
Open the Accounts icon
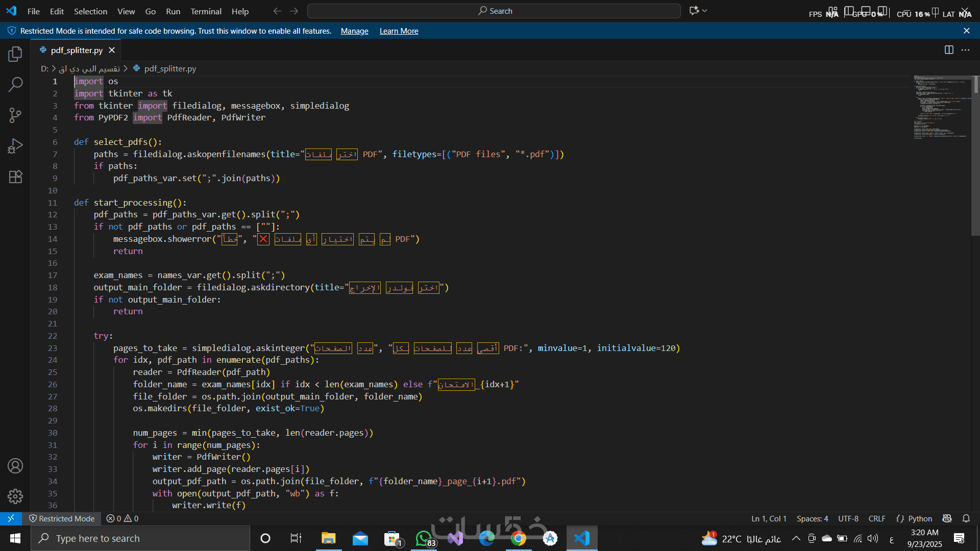click(x=15, y=466)
